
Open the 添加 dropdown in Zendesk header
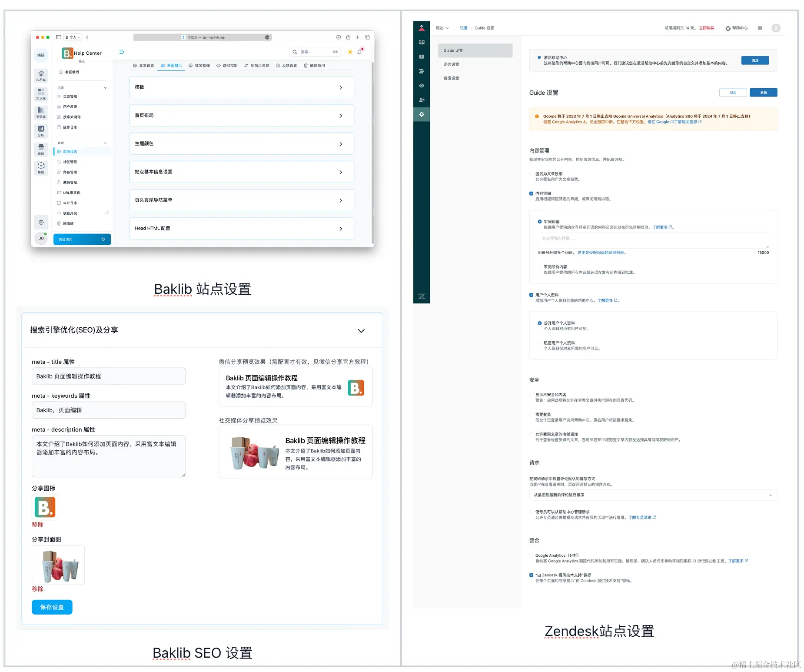pos(442,28)
